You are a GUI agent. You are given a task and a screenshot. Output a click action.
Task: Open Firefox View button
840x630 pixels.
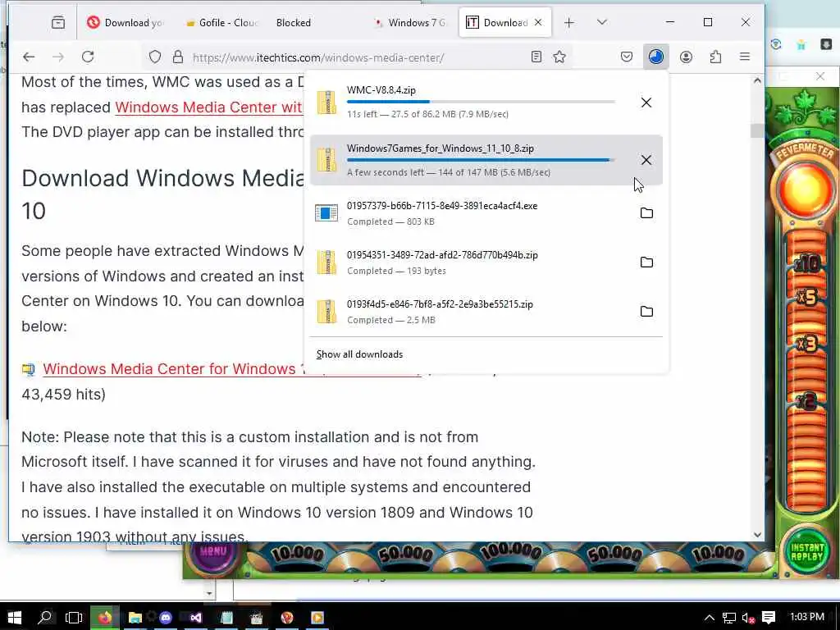coord(58,22)
